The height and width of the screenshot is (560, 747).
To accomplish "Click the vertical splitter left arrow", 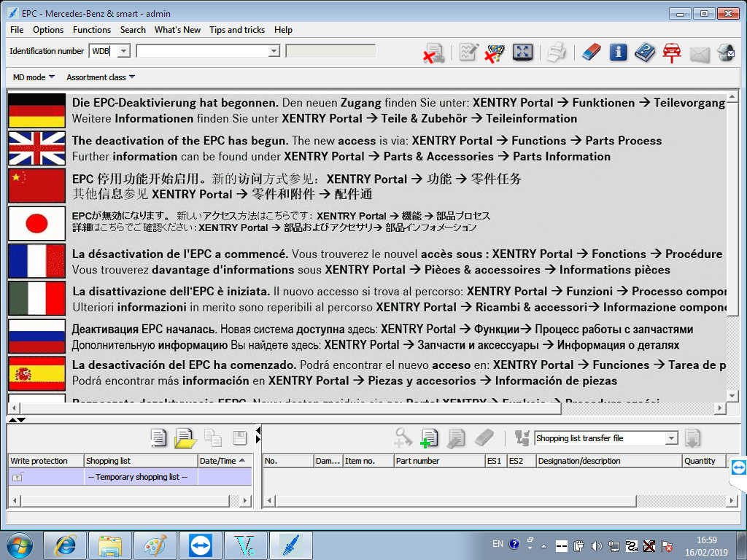I will click(258, 430).
